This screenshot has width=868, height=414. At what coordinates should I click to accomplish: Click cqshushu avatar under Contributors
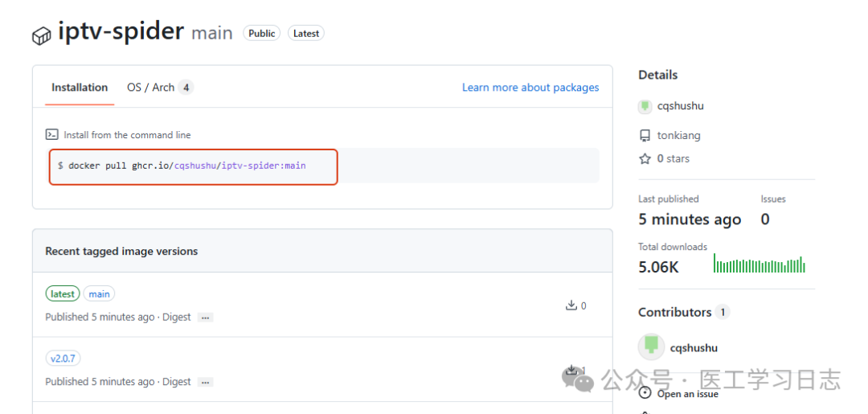click(x=651, y=347)
